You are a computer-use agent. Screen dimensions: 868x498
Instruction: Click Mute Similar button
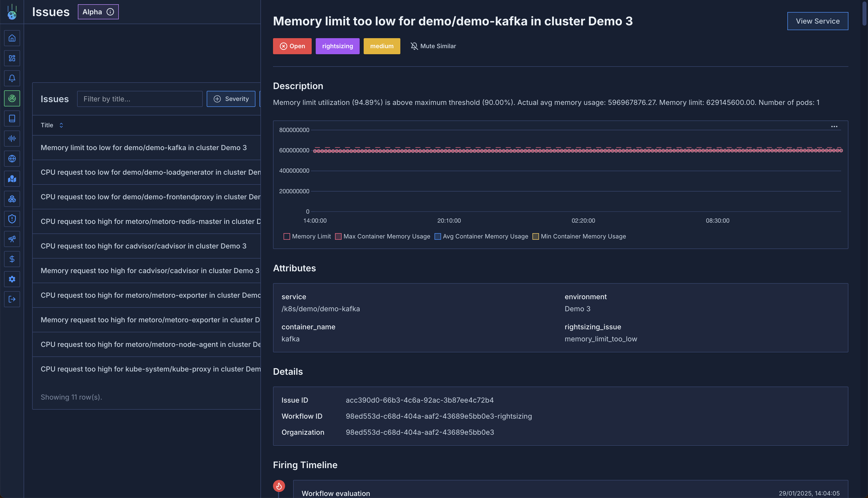pyautogui.click(x=433, y=46)
